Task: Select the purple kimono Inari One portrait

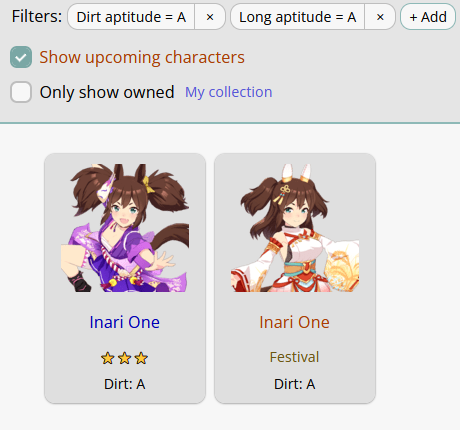Action: click(125, 228)
